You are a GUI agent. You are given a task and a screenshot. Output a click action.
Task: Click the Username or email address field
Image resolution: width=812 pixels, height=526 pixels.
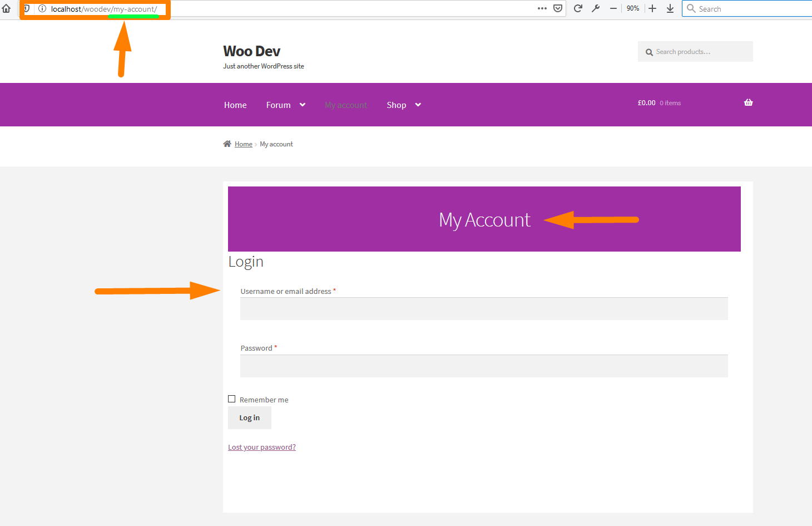coord(484,308)
